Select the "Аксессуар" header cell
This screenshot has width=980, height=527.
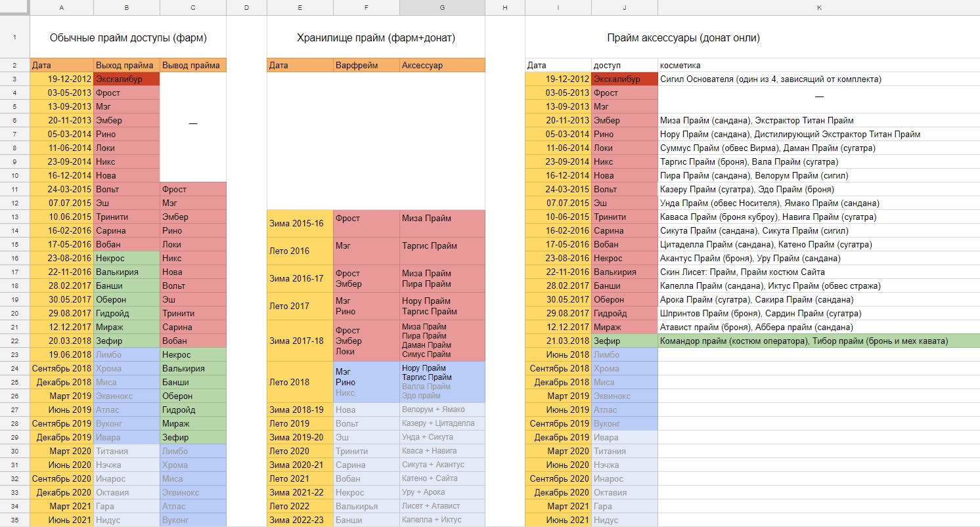pos(442,66)
